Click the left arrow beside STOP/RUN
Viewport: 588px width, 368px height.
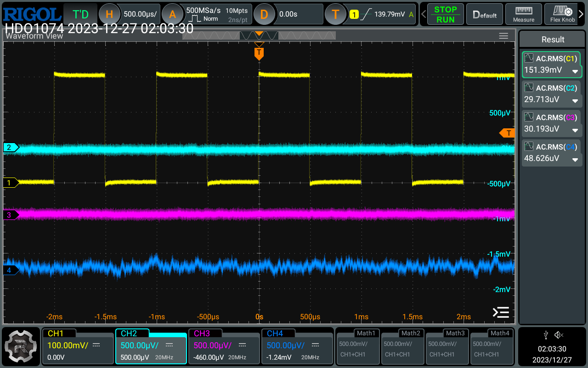[424, 14]
